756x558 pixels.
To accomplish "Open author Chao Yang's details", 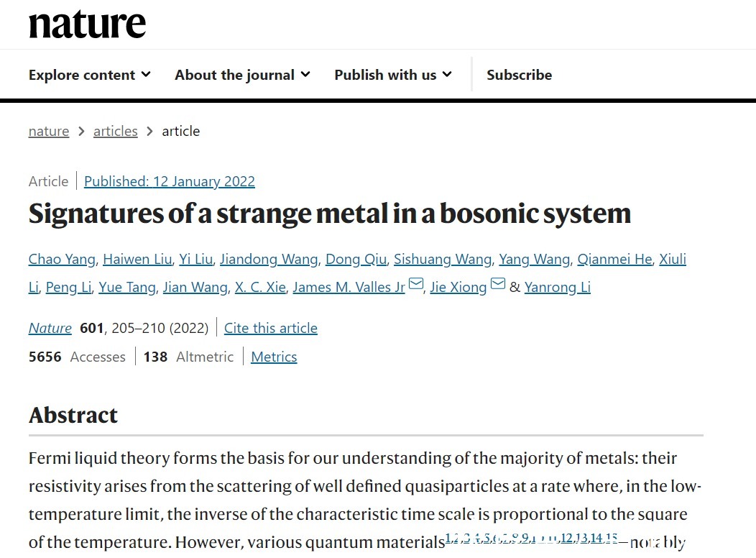I will pos(62,259).
